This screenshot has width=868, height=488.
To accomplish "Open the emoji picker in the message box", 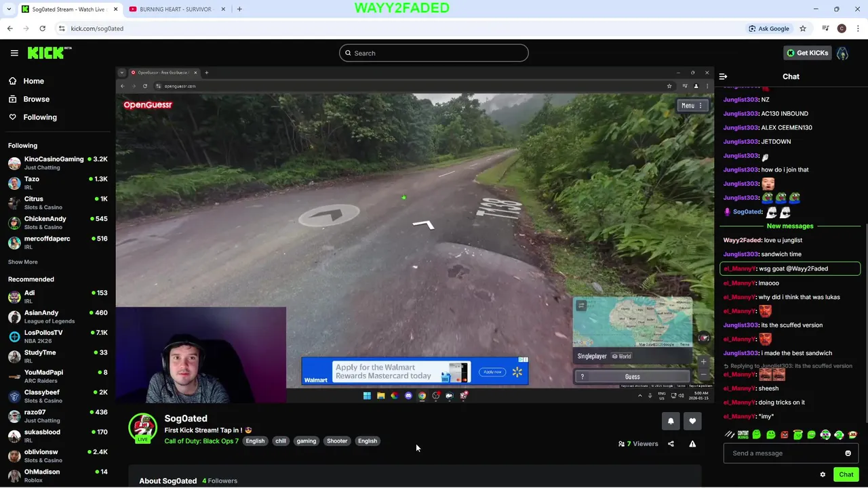I will click(848, 453).
